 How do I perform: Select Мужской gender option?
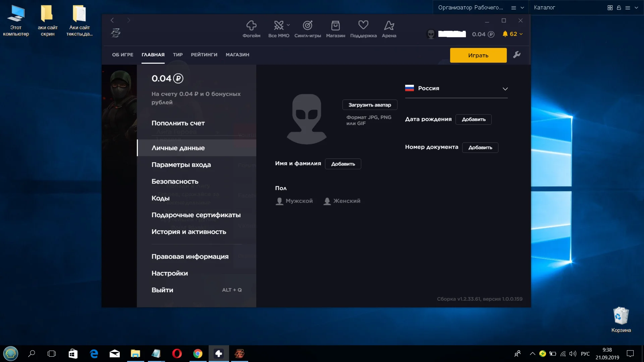[294, 201]
